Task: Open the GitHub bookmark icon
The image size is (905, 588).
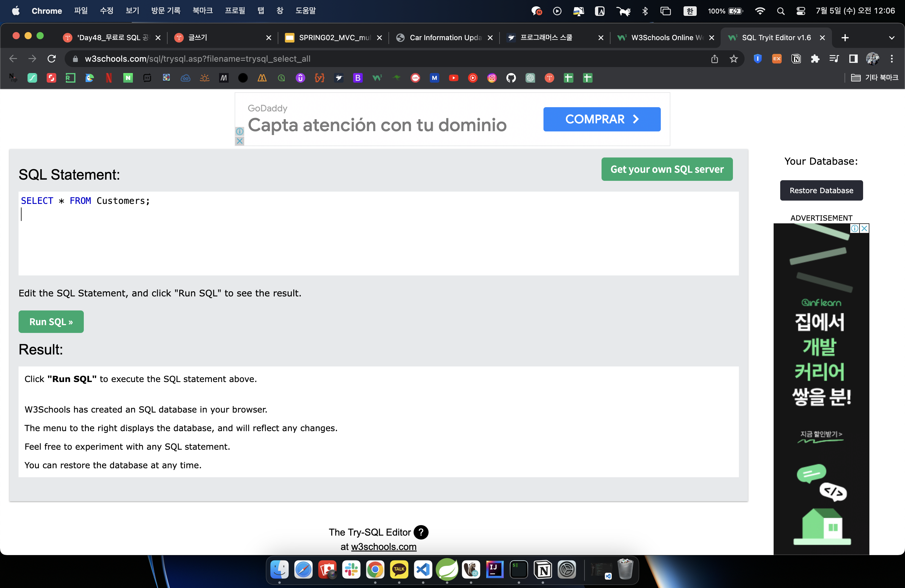Action: point(511,78)
